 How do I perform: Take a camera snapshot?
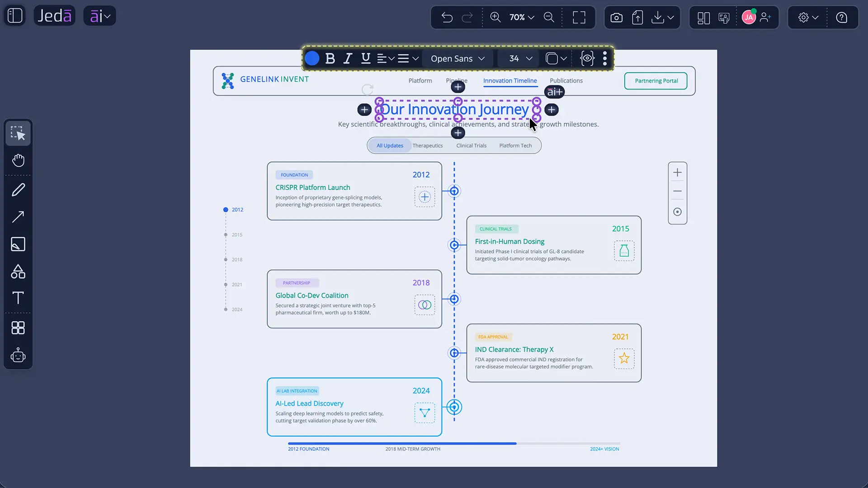tap(616, 18)
